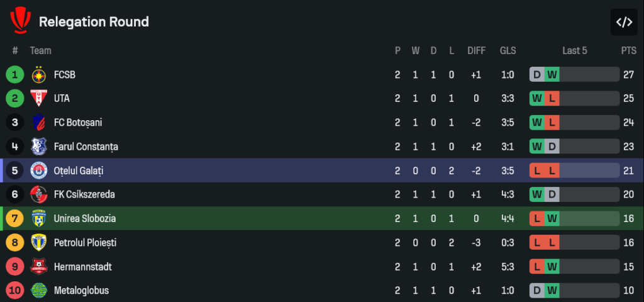Click the Oțelul Galați club crest

click(39, 171)
